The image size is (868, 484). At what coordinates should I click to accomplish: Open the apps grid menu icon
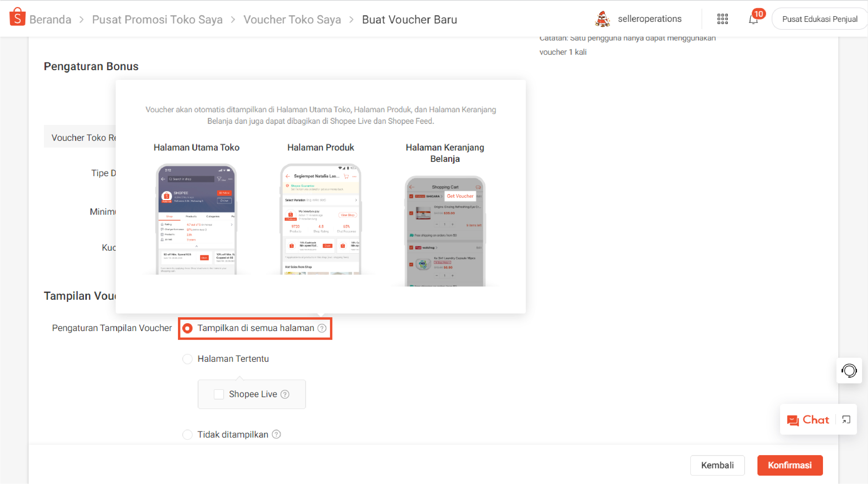(722, 19)
